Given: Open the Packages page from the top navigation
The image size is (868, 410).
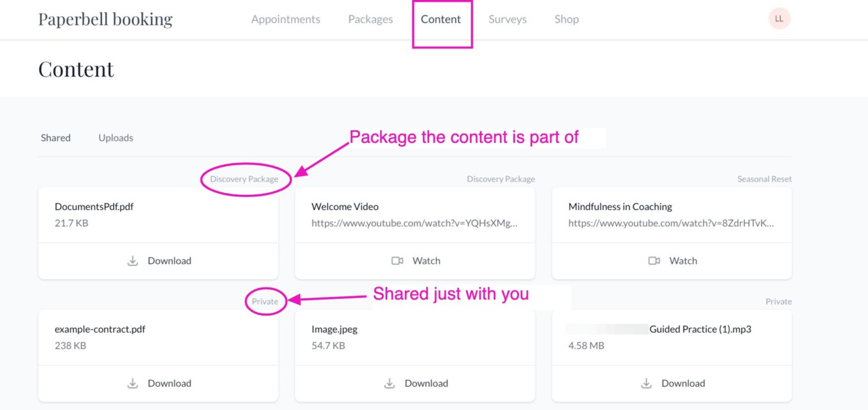Looking at the screenshot, I should [x=370, y=19].
